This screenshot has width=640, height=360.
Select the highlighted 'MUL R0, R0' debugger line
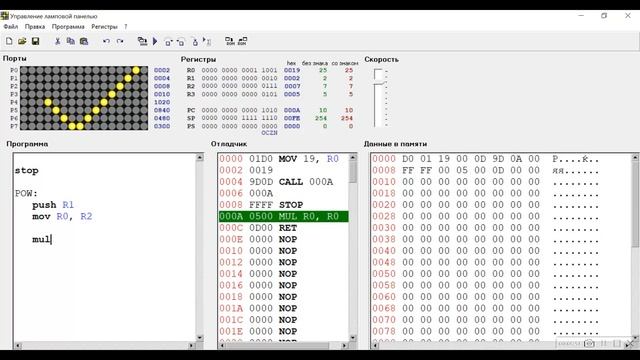pyautogui.click(x=283, y=216)
